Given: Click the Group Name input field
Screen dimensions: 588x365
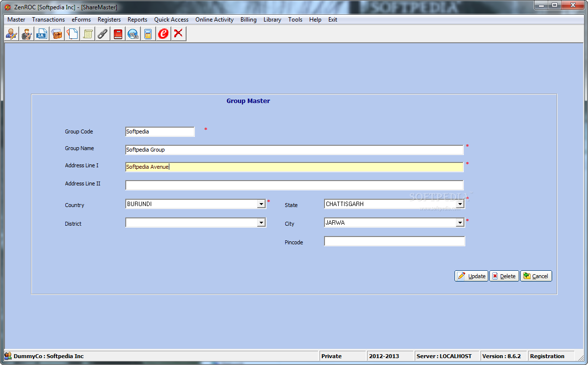Looking at the screenshot, I should 294,150.
